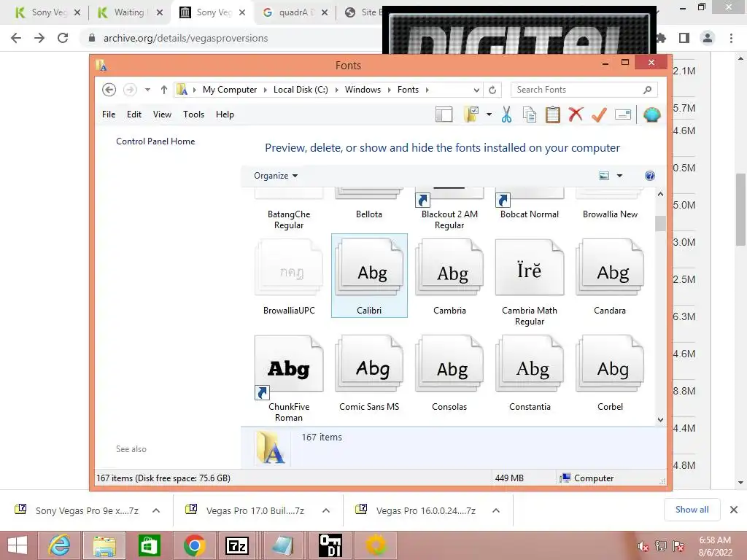Open Chrome profile avatar icon
Screen dimensions: 747x560
(708, 38)
